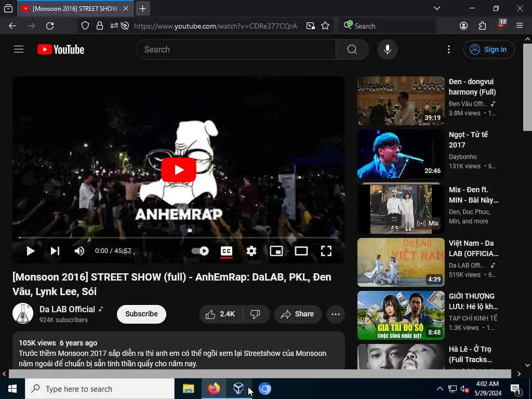The height and width of the screenshot is (399, 532).
Task: Click the taskbar Type here to search box
Action: [100, 389]
